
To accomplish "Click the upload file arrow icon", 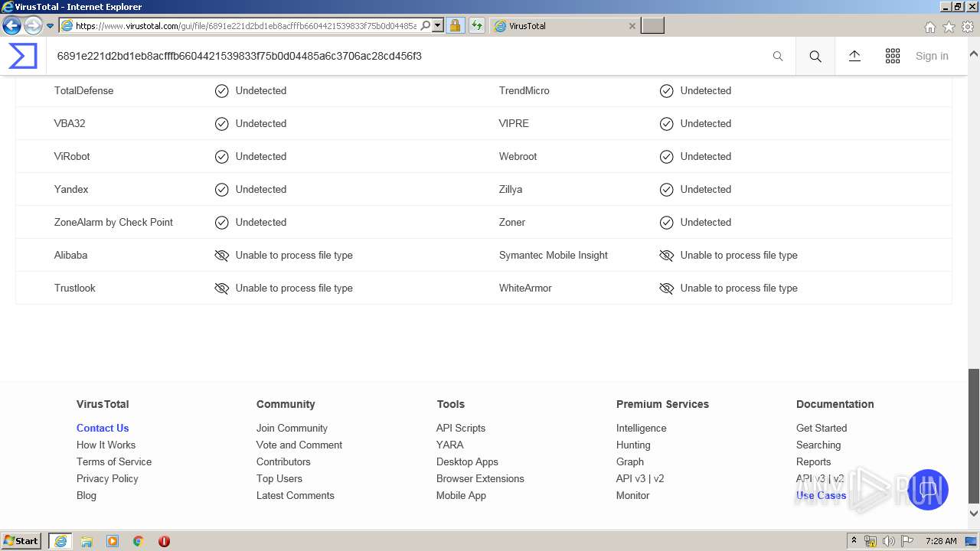I will pos(854,56).
